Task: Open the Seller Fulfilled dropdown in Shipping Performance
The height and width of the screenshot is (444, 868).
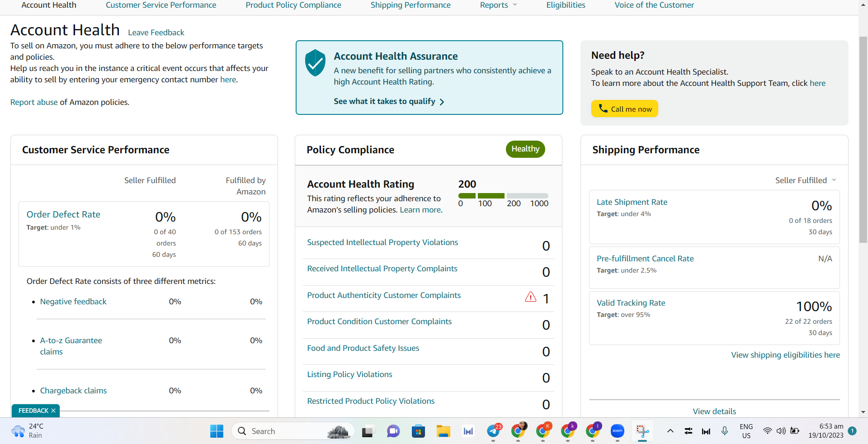Action: click(x=806, y=180)
